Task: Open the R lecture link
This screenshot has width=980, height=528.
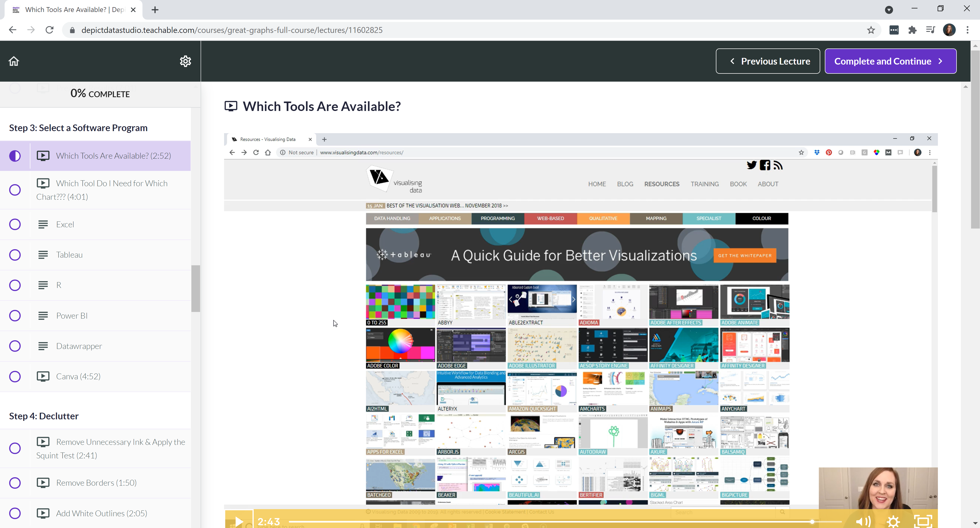Action: 59,285
